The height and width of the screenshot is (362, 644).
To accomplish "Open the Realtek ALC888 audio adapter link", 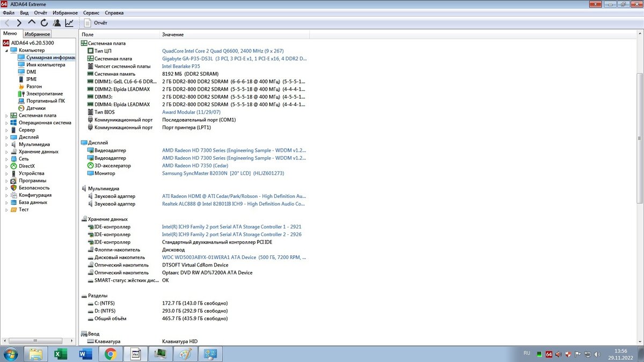I will pos(233,204).
